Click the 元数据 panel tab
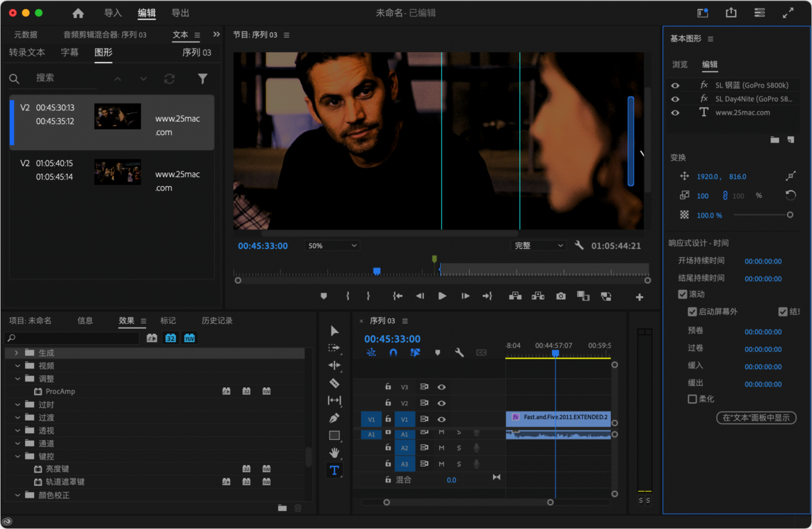Screen dimensions: 812x529 pyautogui.click(x=25, y=35)
